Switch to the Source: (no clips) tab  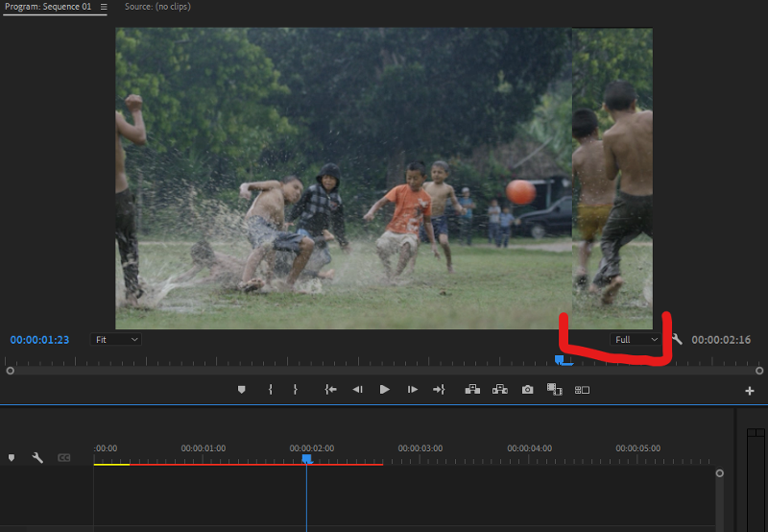(x=157, y=7)
